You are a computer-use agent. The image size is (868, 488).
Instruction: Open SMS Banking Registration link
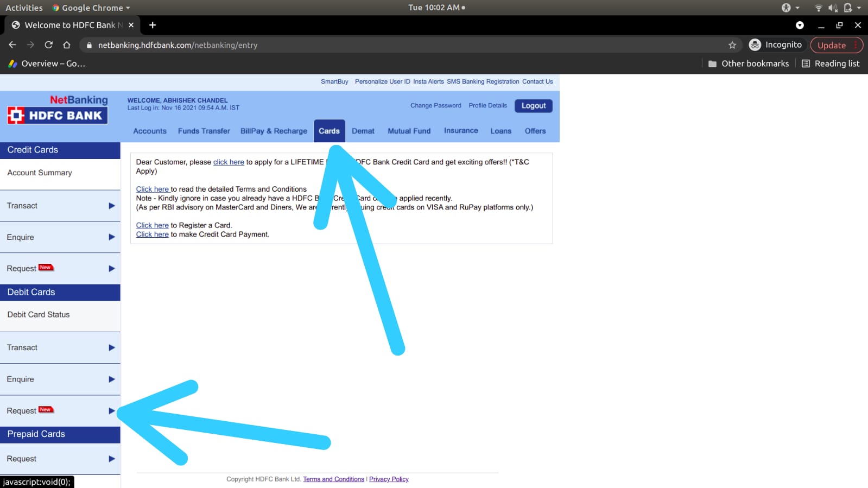(x=483, y=81)
